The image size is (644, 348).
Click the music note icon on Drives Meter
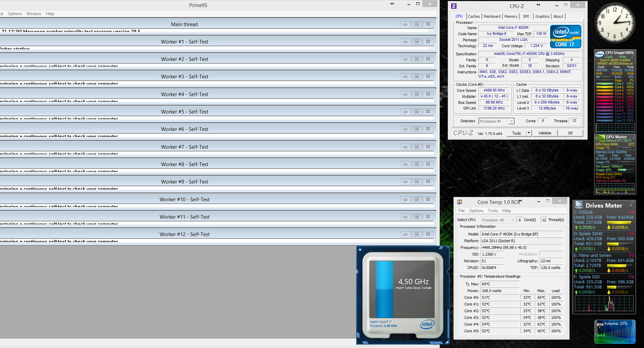tap(632, 204)
